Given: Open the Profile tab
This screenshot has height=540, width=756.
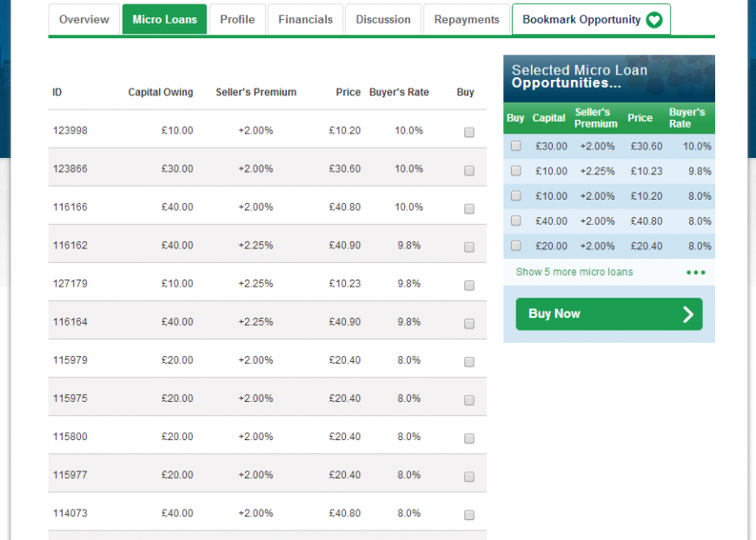Looking at the screenshot, I should (x=237, y=19).
